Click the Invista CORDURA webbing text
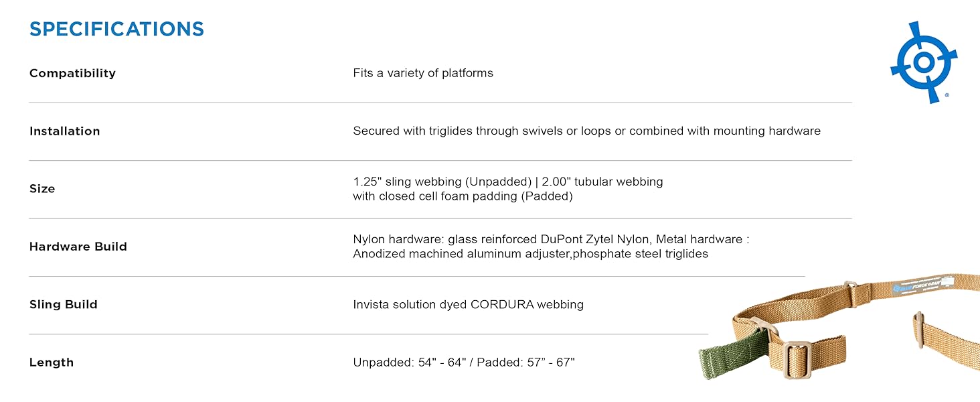 (x=468, y=305)
